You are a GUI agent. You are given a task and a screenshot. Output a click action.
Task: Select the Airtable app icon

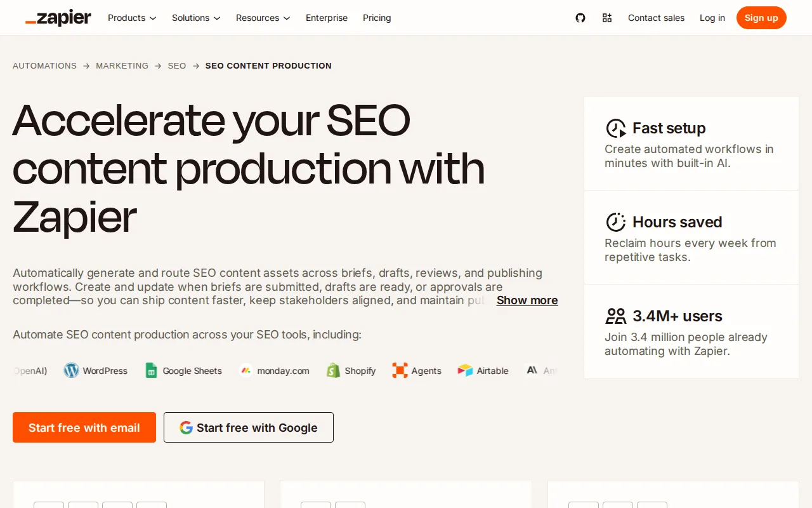tap(466, 370)
